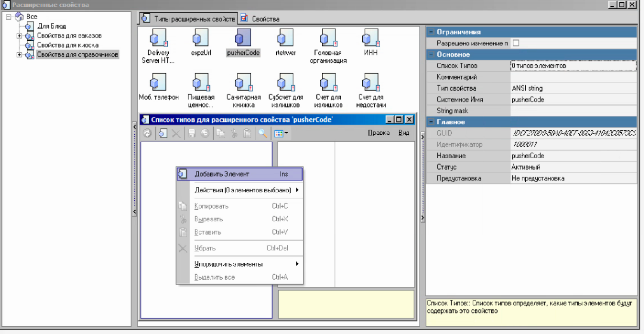644x334 pixels.
Task: Enable the Разрешено изменение checkbox
Action: 516,43
